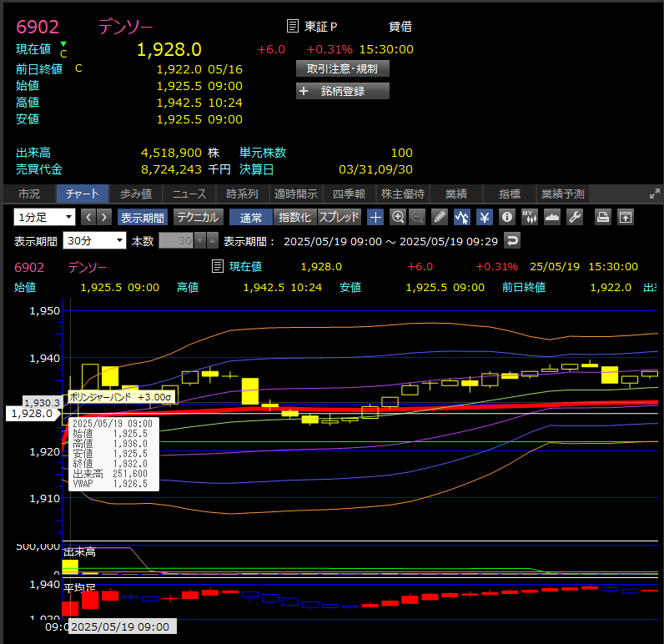Open chart settings wrench icon
The image size is (664, 644).
tap(575, 218)
